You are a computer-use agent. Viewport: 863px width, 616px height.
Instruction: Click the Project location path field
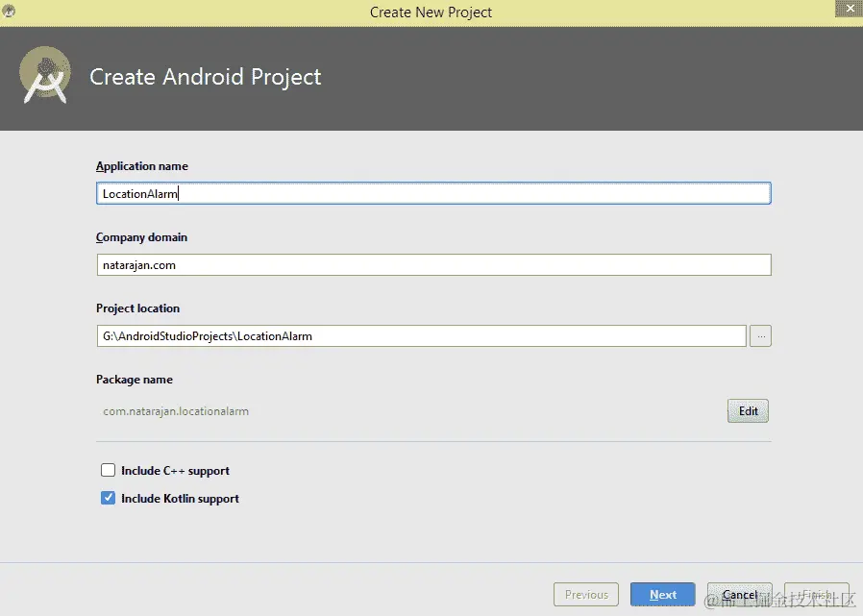coord(421,335)
